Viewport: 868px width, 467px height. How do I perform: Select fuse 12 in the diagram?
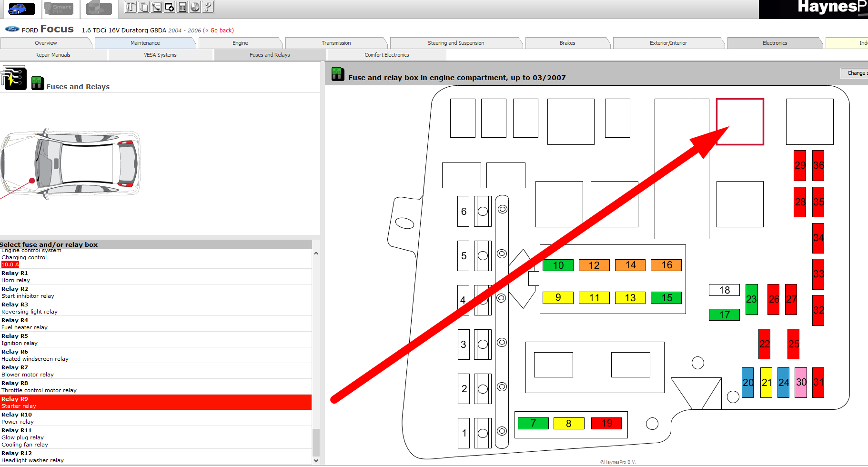pos(594,265)
